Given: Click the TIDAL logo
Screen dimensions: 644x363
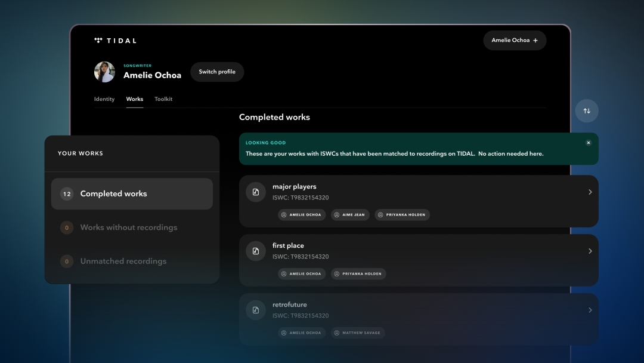Looking at the screenshot, I should tap(116, 40).
